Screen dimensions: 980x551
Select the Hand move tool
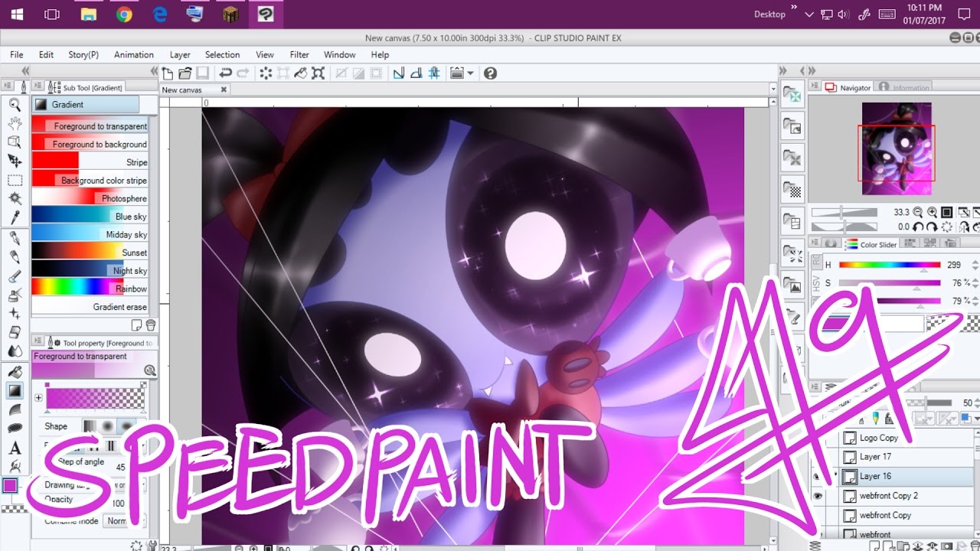(x=15, y=123)
